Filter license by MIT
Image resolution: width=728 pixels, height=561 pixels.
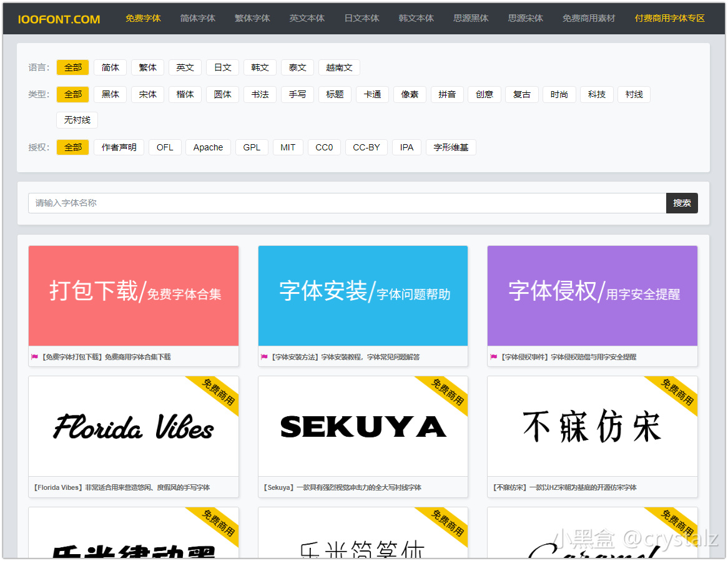tap(288, 147)
